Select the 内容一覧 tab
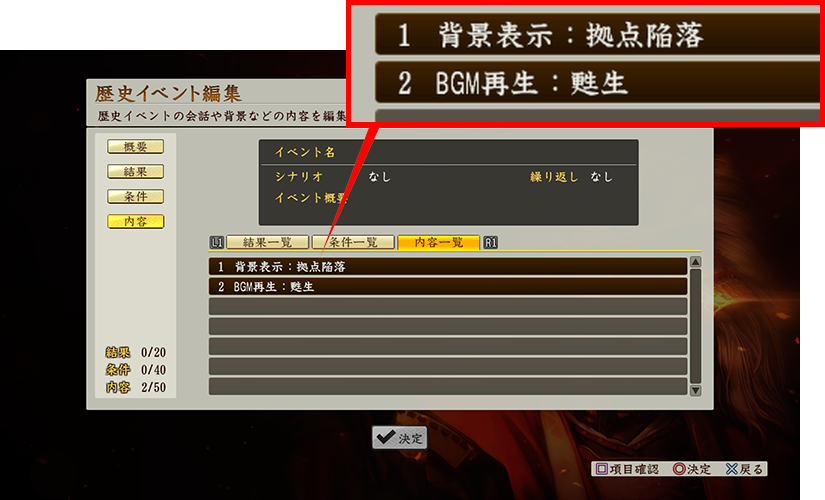 439,242
